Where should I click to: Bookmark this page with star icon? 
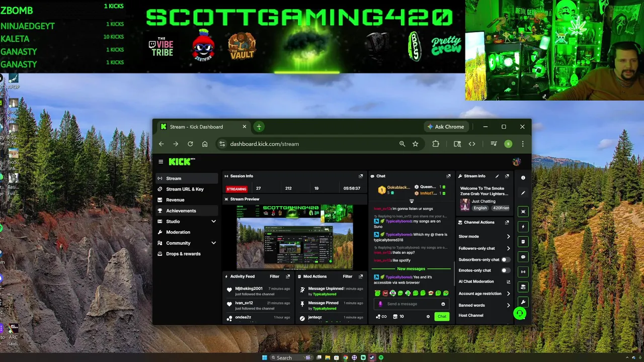click(x=415, y=144)
